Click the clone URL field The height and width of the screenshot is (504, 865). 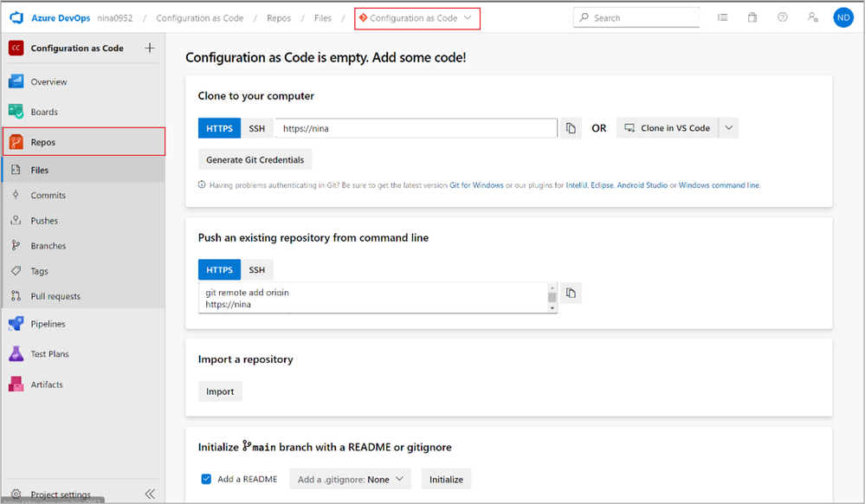coord(416,128)
